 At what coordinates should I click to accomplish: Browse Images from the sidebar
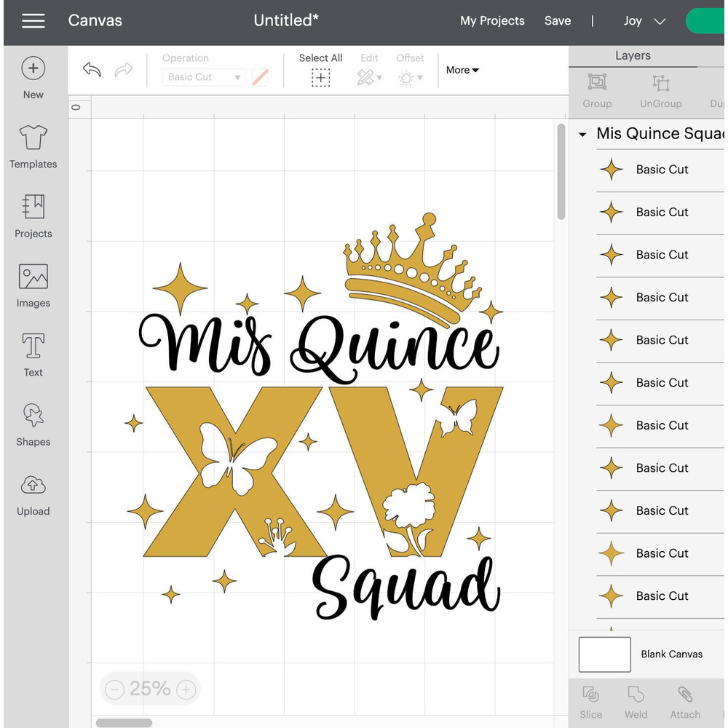click(x=33, y=285)
